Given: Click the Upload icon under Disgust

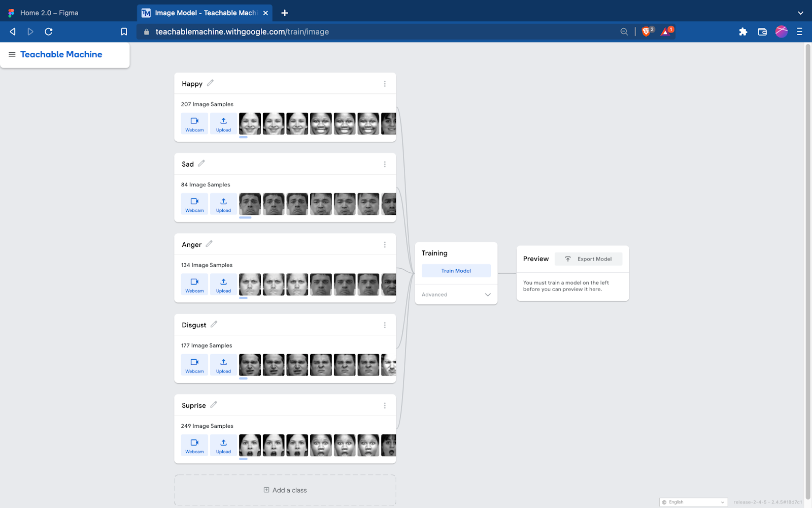Looking at the screenshot, I should tap(223, 364).
